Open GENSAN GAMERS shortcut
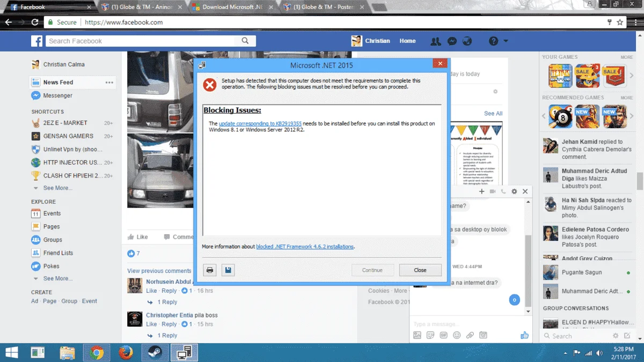644x362 pixels. [68, 136]
